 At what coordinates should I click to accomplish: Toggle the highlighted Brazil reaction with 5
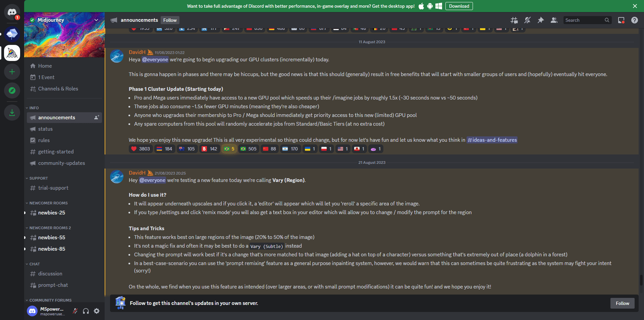coord(229,149)
